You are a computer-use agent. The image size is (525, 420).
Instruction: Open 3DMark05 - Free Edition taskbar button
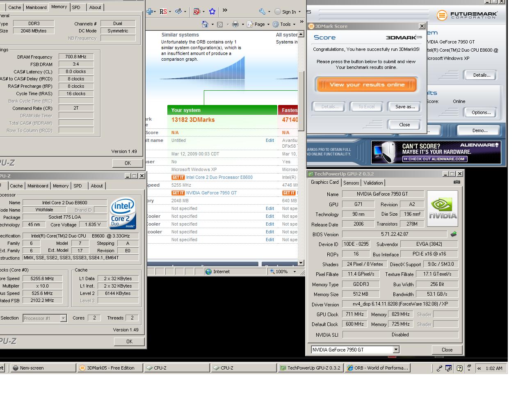(110, 368)
